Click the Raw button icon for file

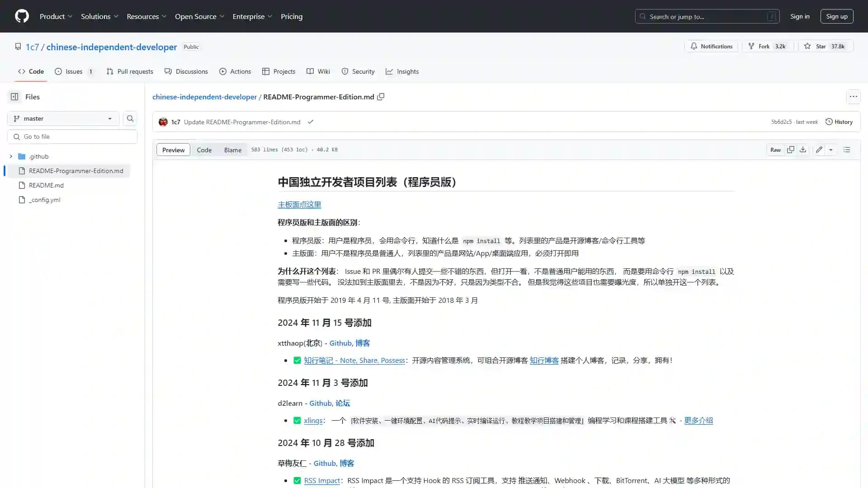776,150
